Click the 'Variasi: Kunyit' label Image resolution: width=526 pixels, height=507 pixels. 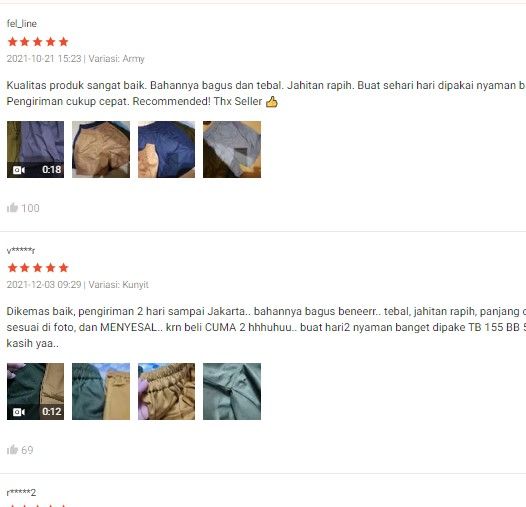(118, 285)
